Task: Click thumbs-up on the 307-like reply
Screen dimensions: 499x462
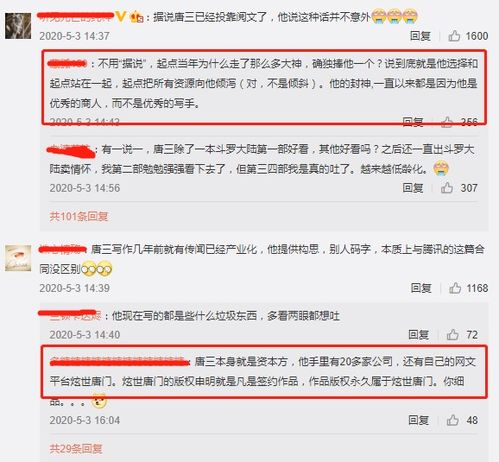Action: click(447, 188)
